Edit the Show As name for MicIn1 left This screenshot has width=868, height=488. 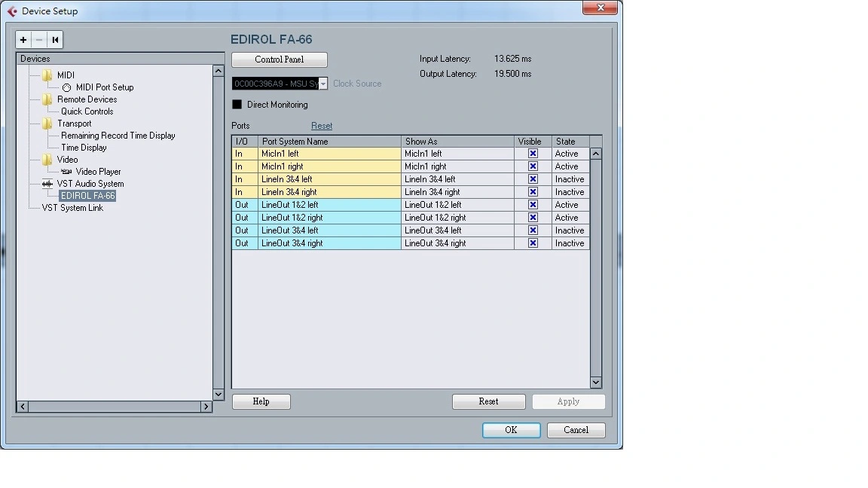[458, 154]
